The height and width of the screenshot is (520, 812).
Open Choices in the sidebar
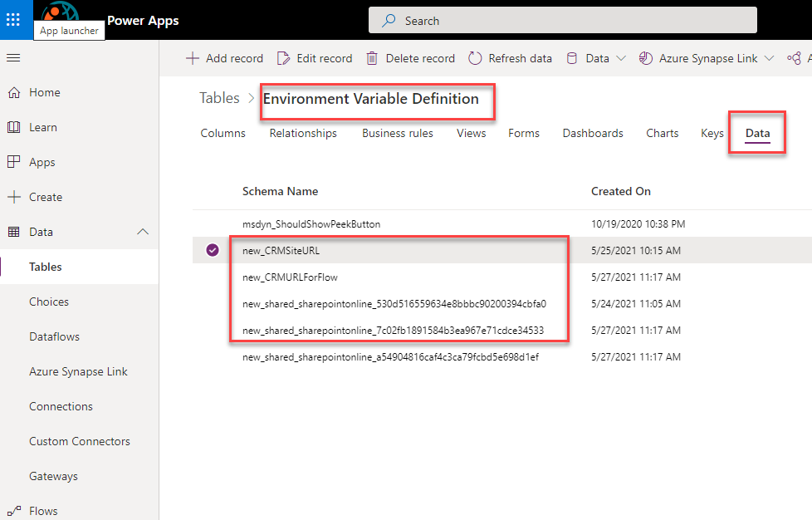(49, 302)
